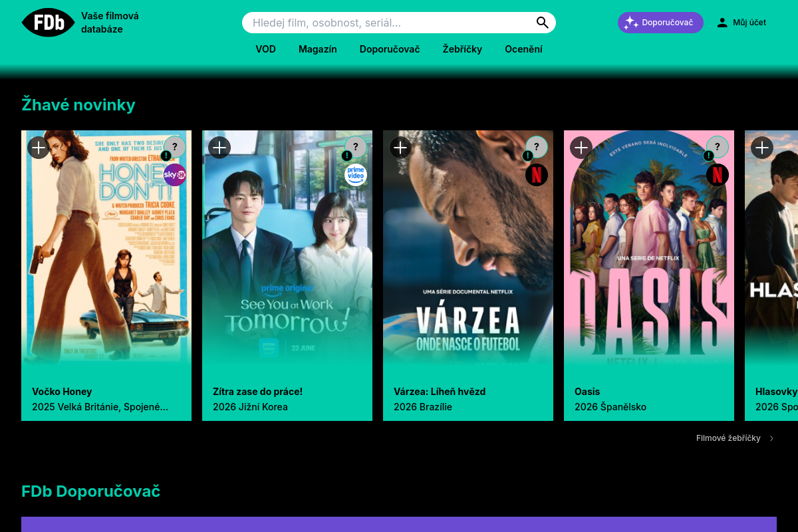Image resolution: width=798 pixels, height=532 pixels.
Task: Open rating question mark on Várzea
Action: [537, 147]
